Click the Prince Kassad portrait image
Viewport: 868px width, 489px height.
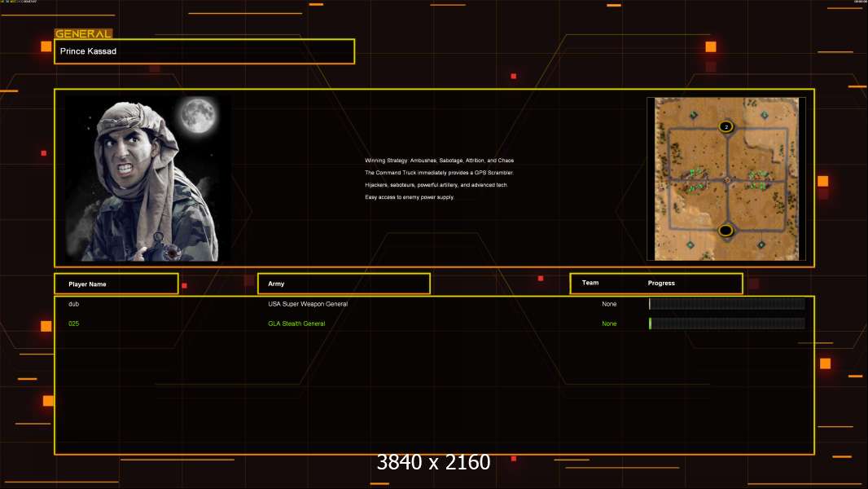(x=147, y=179)
